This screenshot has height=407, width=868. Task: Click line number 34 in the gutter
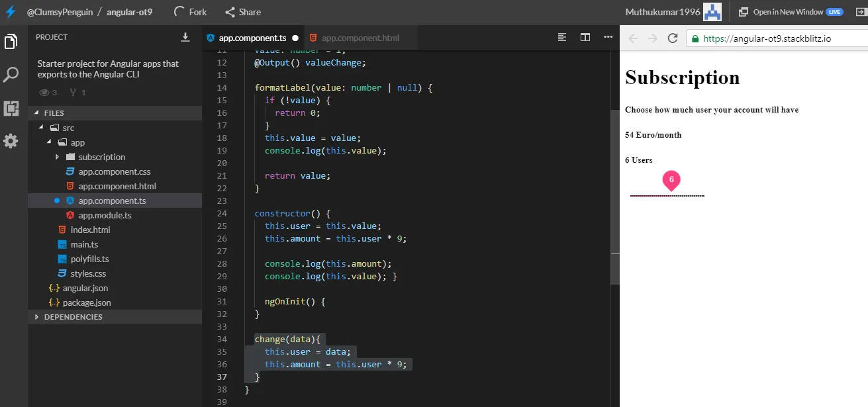pyautogui.click(x=222, y=339)
